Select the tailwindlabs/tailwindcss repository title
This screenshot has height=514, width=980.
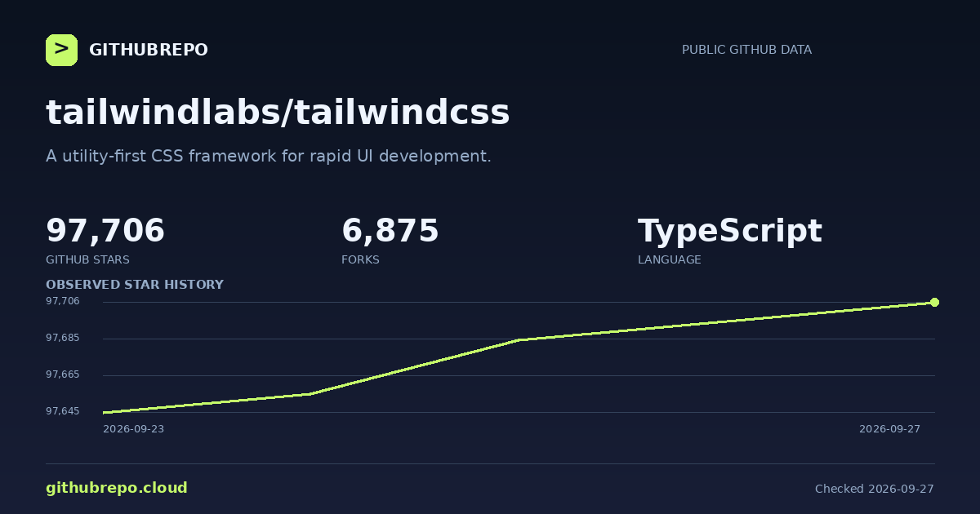pyautogui.click(x=278, y=113)
